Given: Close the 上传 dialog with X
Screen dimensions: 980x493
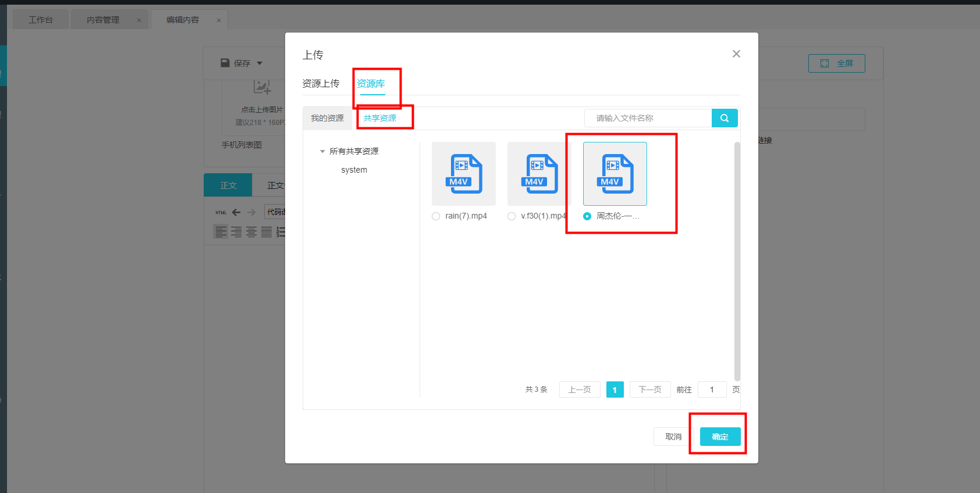Looking at the screenshot, I should (x=736, y=54).
